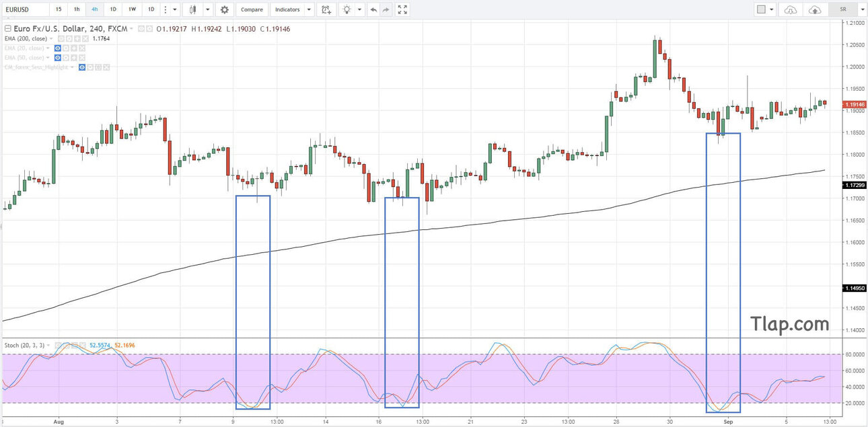868x427 pixels.
Task: Select the 1W timeframe
Action: tap(132, 9)
